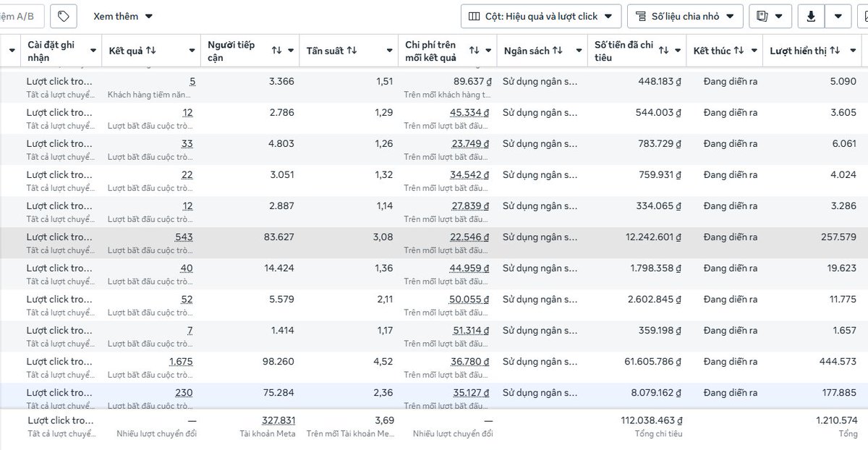Viewport: 868px width, 450px height.
Task: Open Cài đặt ghi nhận column menu arrow
Action: pos(93,51)
